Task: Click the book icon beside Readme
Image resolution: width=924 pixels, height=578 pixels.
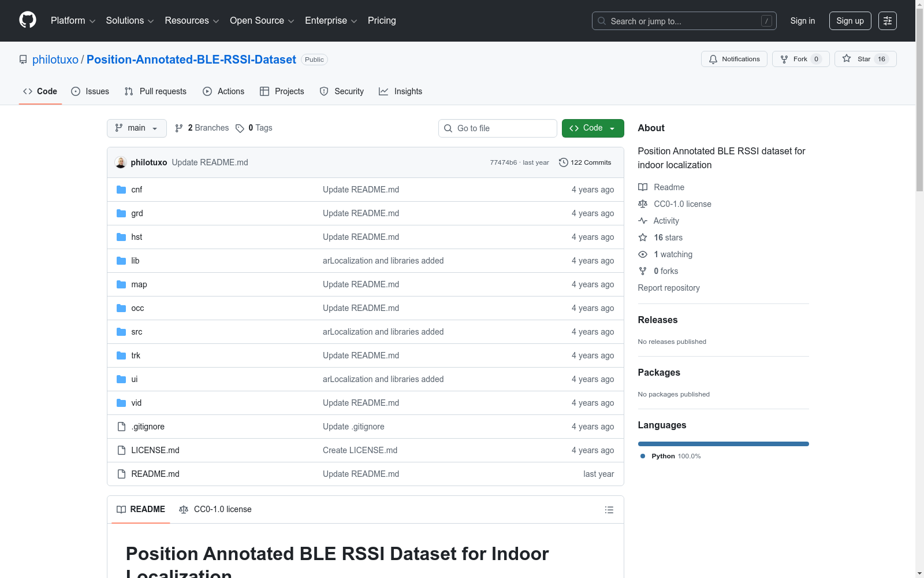Action: click(643, 187)
